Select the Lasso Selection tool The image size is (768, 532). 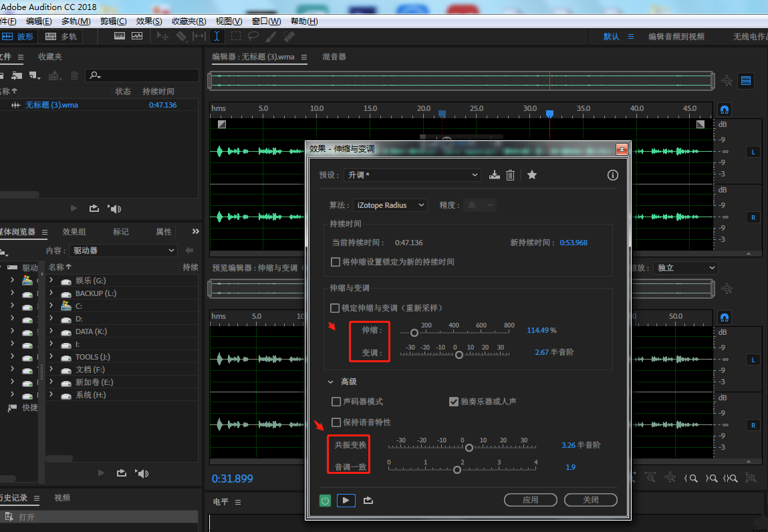point(253,36)
